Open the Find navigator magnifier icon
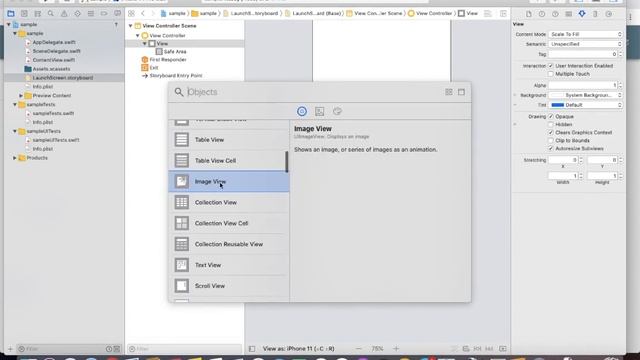The width and height of the screenshot is (640, 360). tap(51, 14)
